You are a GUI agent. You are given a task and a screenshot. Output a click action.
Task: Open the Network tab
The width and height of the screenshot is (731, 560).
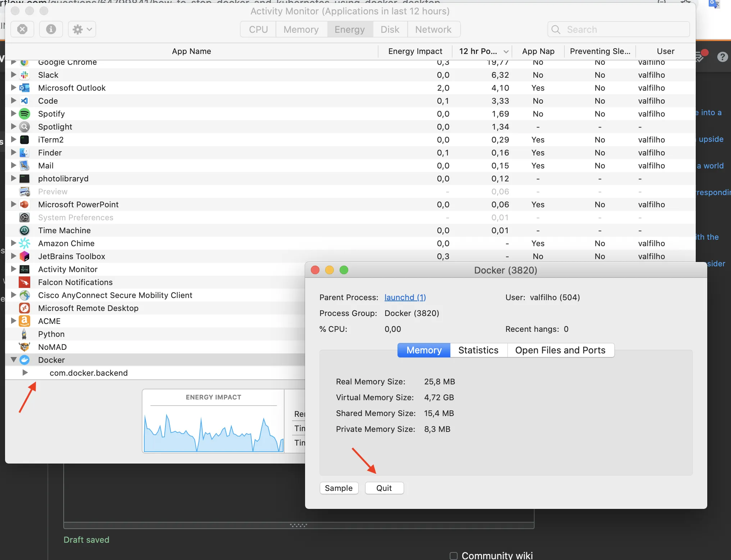point(433,30)
